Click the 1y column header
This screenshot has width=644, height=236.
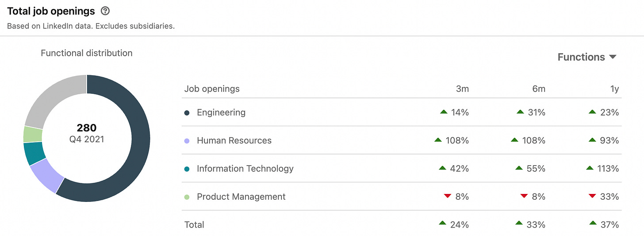coord(614,89)
